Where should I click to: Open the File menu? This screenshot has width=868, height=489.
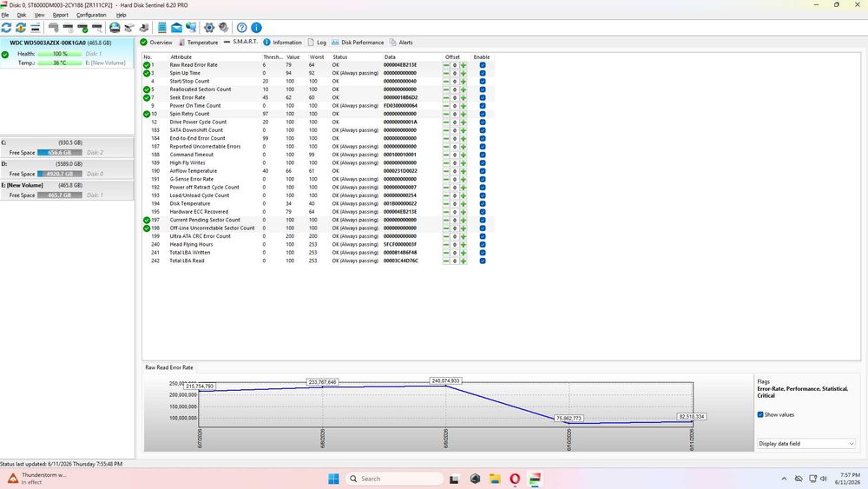(5, 15)
